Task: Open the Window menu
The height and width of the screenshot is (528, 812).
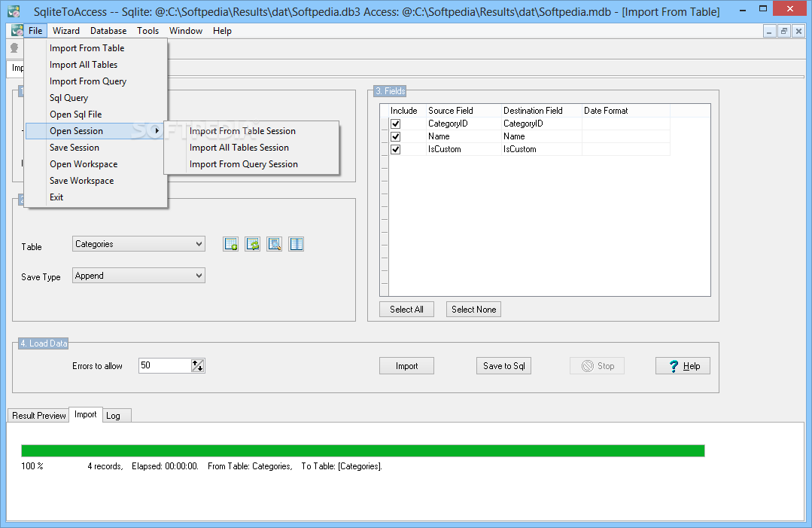Action: pos(186,31)
